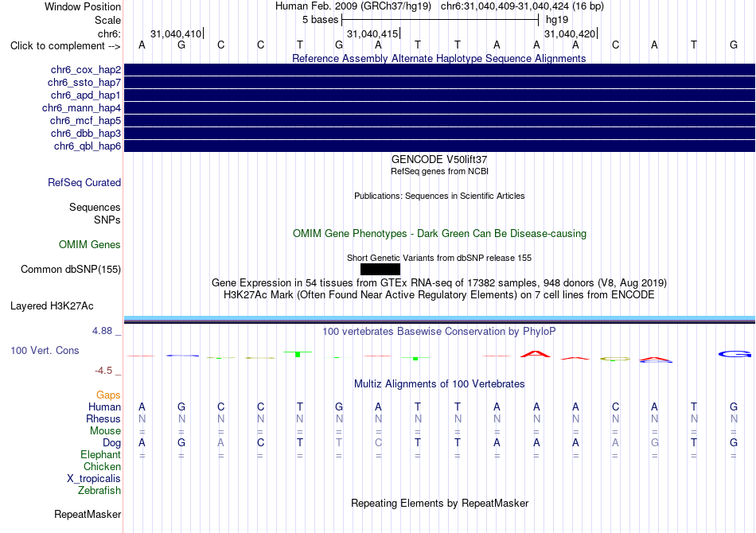
Task: Click the dark blue chr6_mann_hap4 alignment bar
Action: click(x=439, y=108)
